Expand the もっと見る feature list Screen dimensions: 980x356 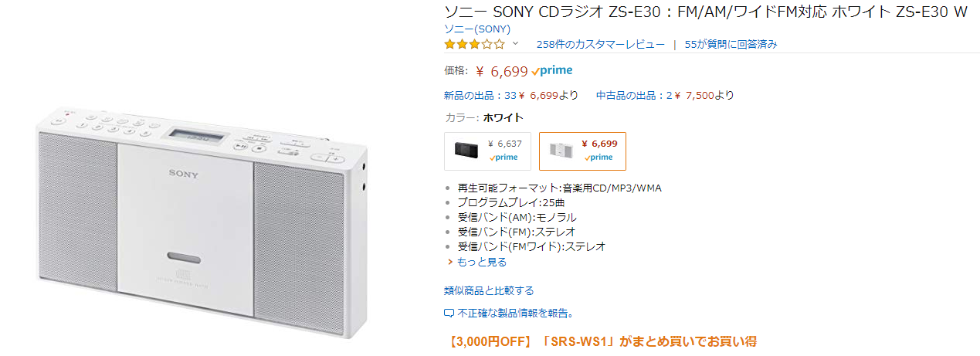[x=481, y=262]
